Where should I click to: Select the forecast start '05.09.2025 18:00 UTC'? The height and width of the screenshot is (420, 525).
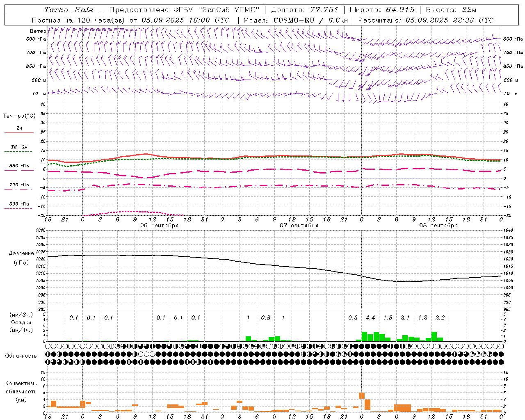(185, 20)
